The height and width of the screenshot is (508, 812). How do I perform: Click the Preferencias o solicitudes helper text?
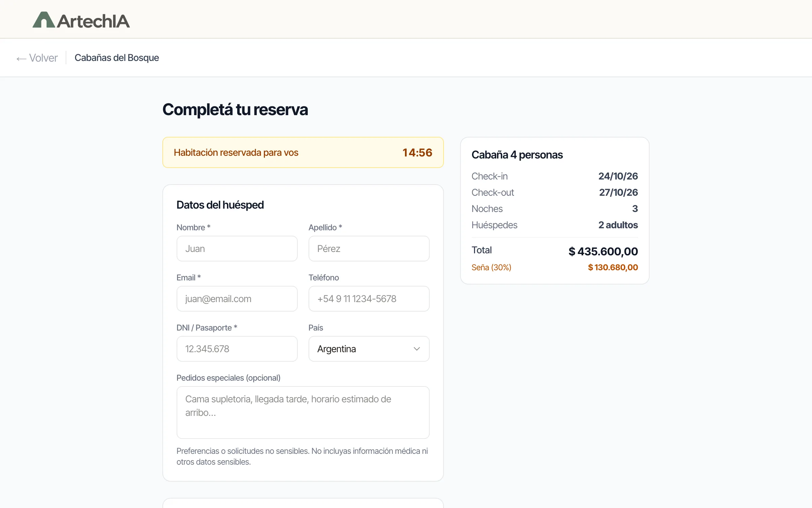click(x=302, y=457)
